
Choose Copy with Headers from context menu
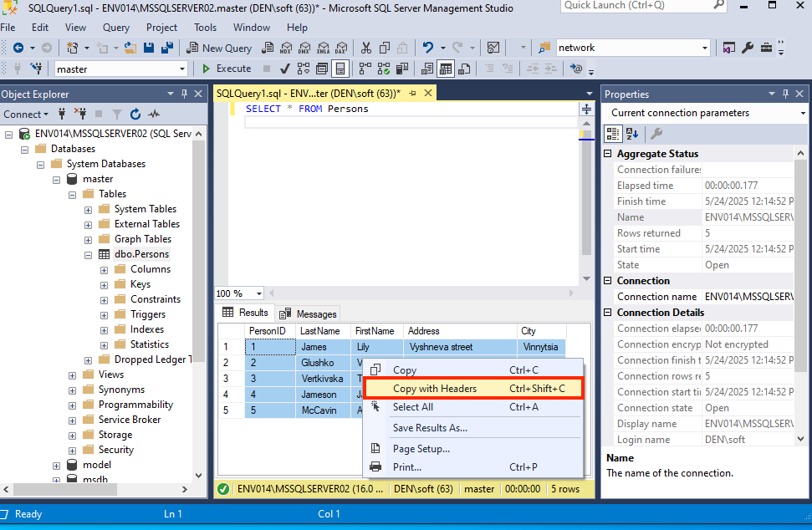473,389
